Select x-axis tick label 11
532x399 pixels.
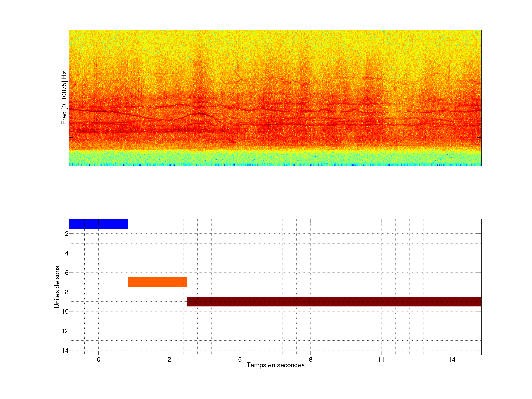point(381,359)
